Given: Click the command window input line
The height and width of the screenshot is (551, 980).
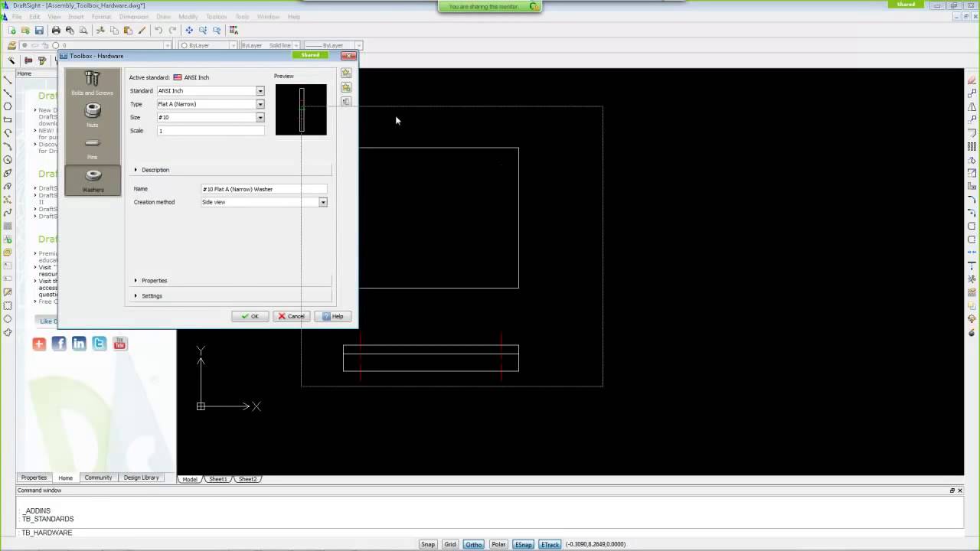Looking at the screenshot, I should [490, 533].
